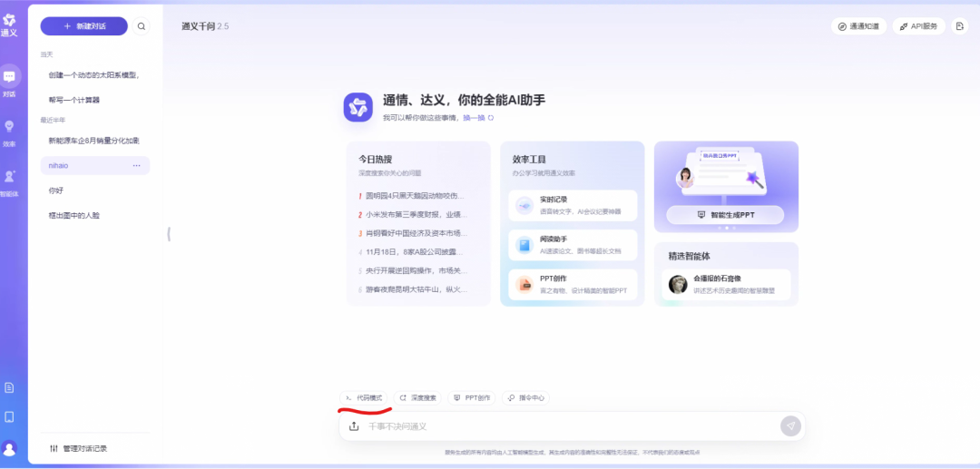980x469 pixels.
Task: Select the PPT创作 chip above the input
Action: pos(472,398)
